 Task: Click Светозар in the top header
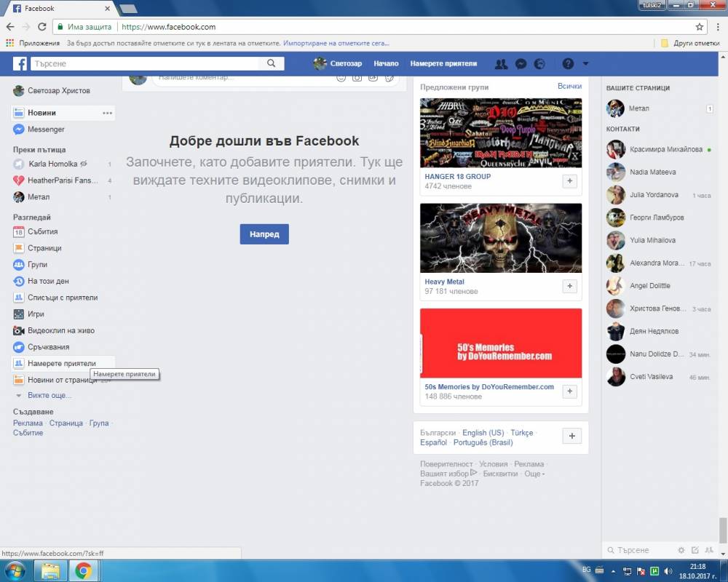(338, 63)
